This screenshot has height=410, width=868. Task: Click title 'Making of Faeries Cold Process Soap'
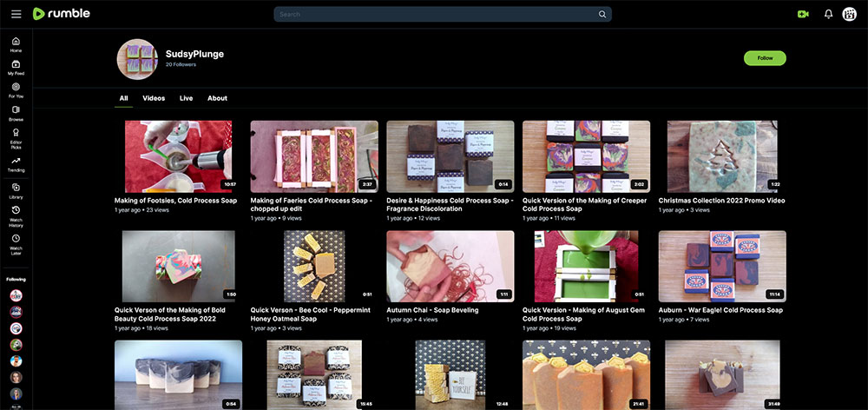(311, 204)
